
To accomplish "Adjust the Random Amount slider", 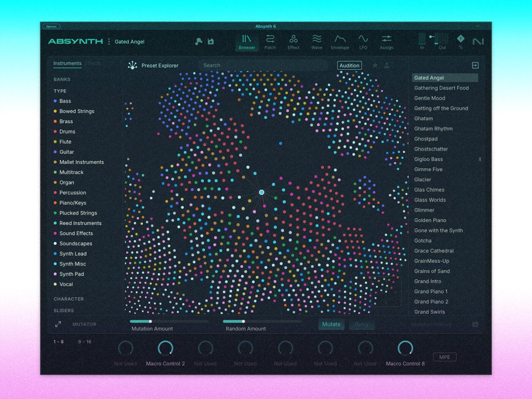I will (262, 321).
